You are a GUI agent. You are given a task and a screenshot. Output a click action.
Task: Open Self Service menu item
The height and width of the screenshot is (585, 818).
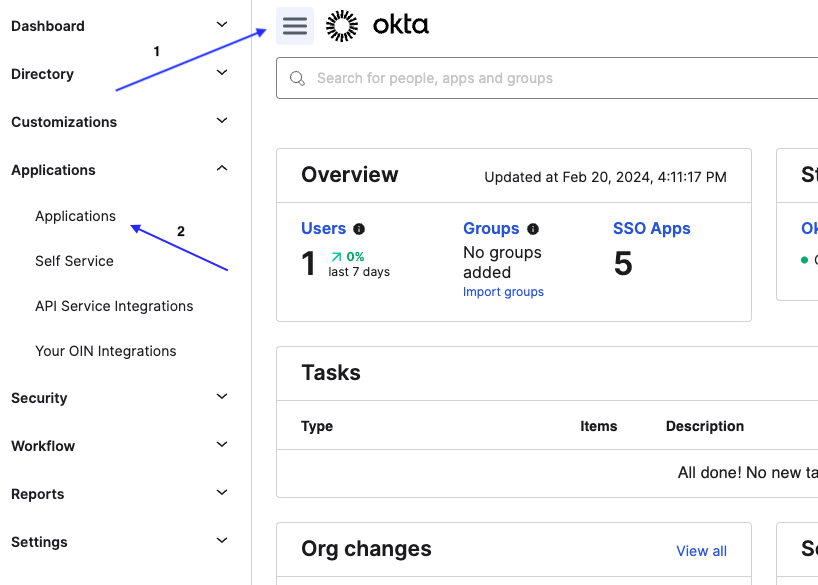74,261
